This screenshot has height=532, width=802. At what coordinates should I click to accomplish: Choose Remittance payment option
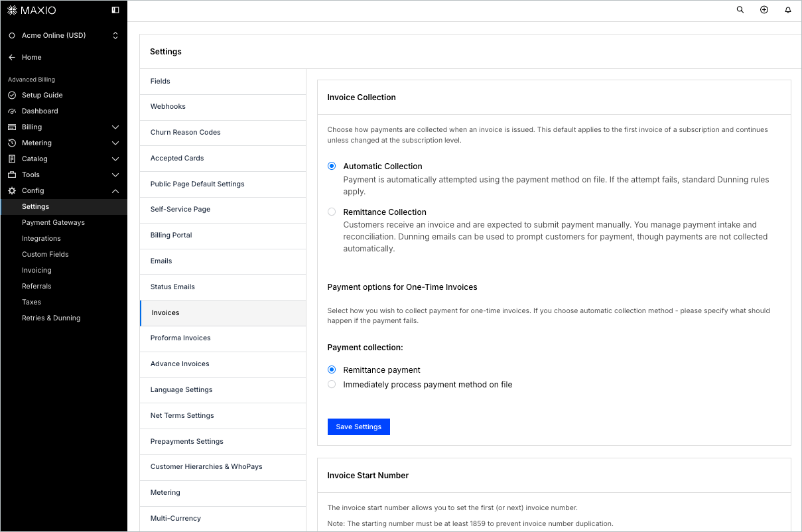(x=332, y=369)
